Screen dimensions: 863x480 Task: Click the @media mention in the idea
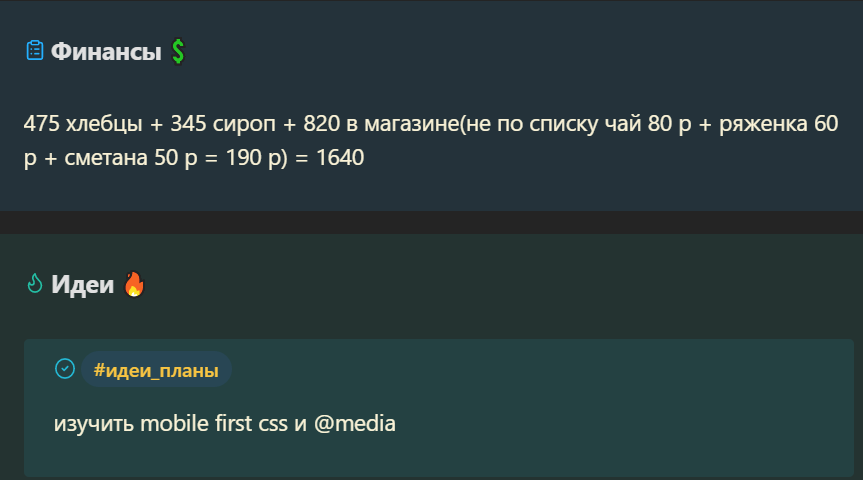click(x=354, y=424)
